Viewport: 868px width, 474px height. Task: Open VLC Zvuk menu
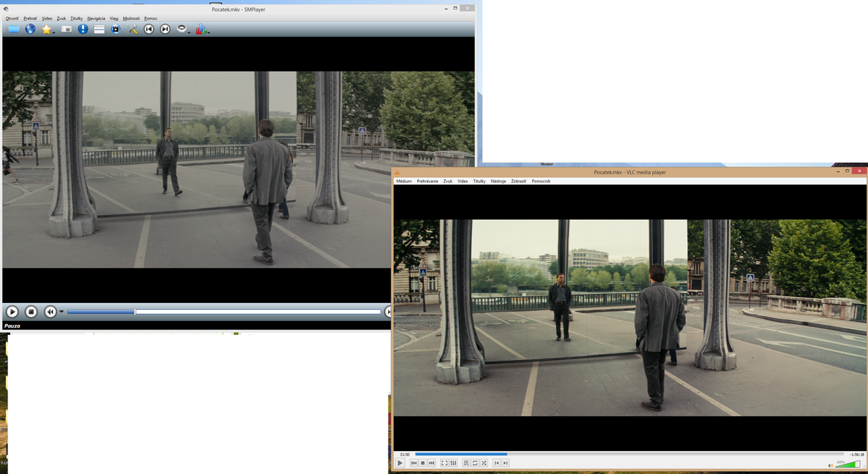click(x=448, y=181)
